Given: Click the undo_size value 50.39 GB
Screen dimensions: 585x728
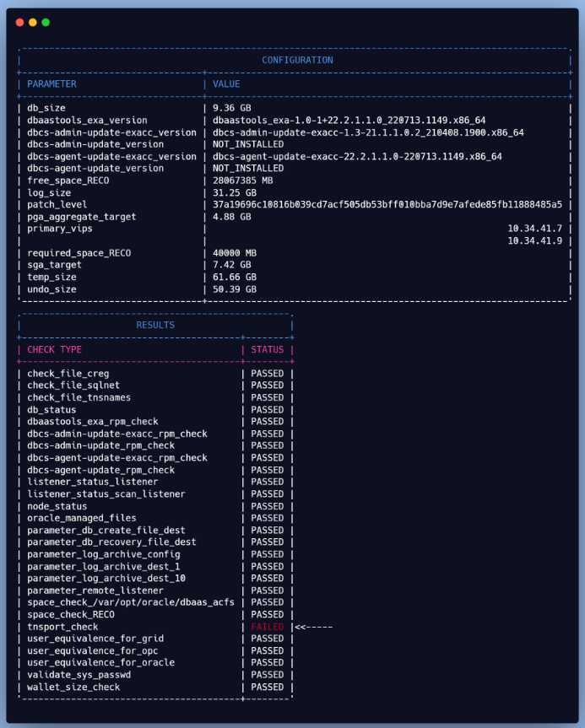Looking at the screenshot, I should tap(235, 289).
